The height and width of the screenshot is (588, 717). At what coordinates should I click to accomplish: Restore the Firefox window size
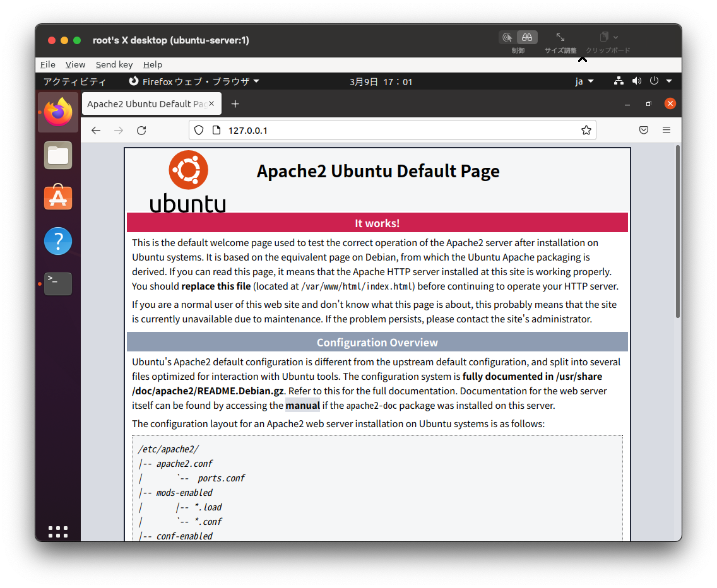point(648,104)
